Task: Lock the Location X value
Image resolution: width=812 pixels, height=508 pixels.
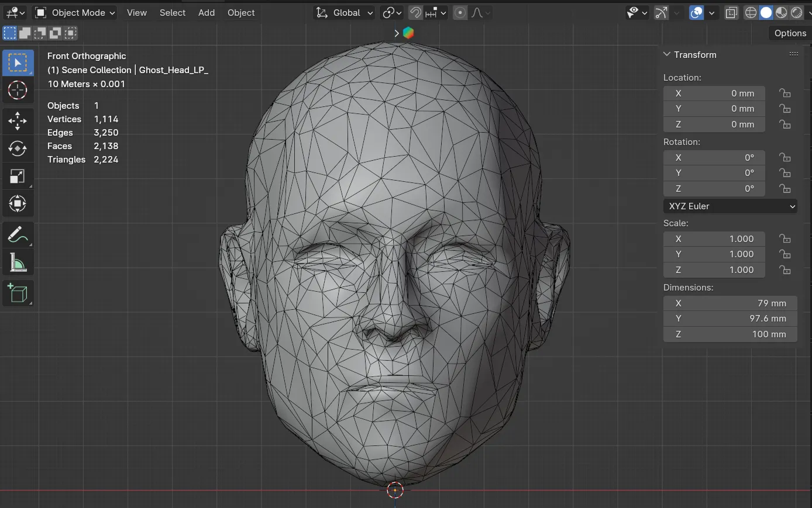Action: point(785,93)
